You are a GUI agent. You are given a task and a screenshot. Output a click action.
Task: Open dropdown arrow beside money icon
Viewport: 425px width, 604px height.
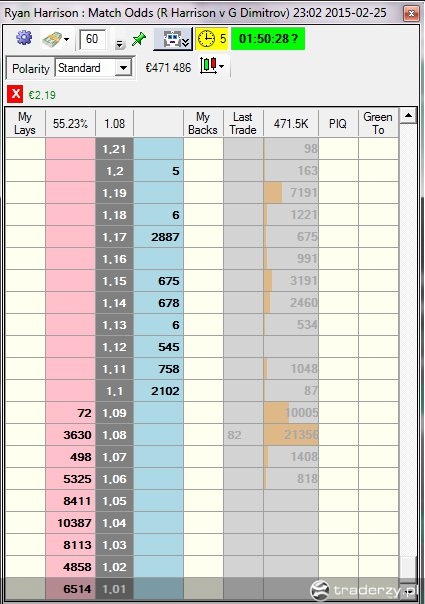tap(66, 39)
